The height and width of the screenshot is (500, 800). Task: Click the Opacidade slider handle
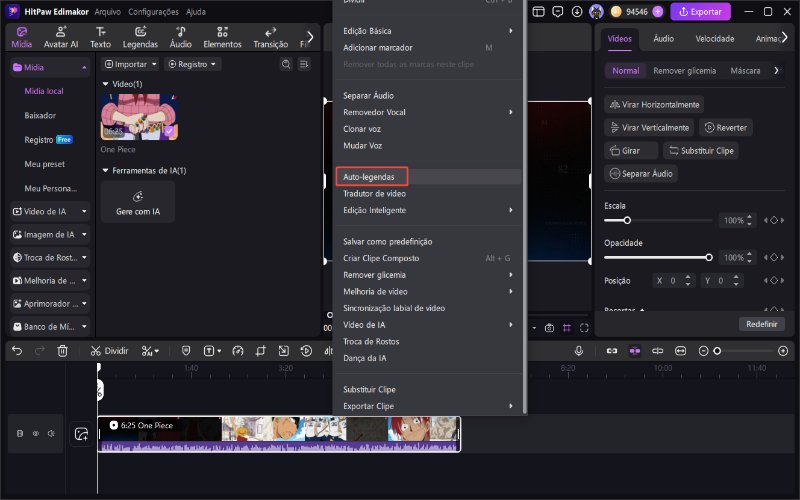coord(709,258)
